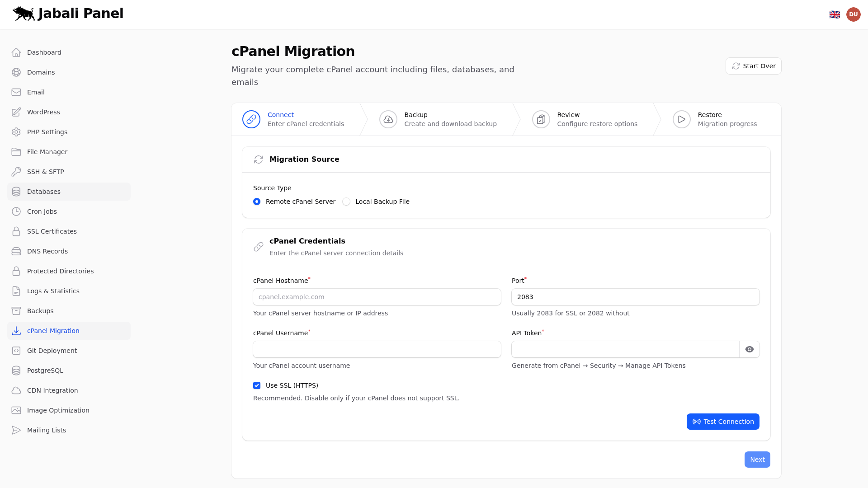Select Remote cPanel Server option
This screenshot has width=868, height=488.
[x=257, y=202]
